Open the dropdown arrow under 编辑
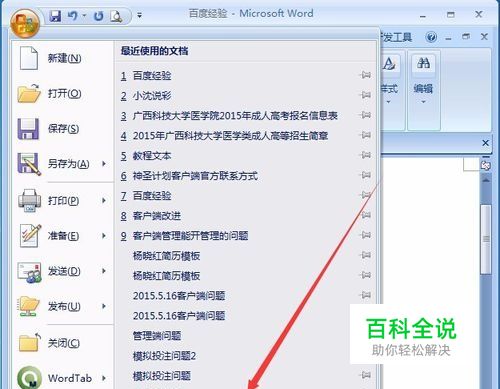 [423, 102]
